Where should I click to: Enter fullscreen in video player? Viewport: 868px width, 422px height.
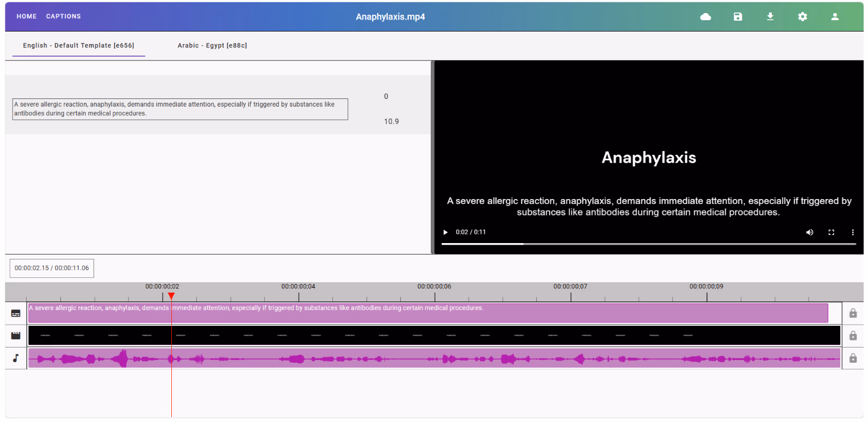pos(831,232)
